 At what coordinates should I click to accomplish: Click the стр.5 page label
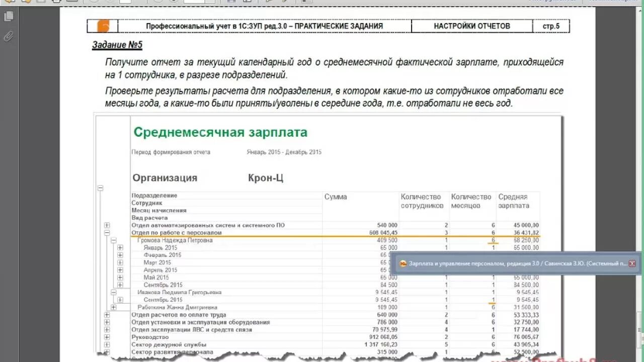pyautogui.click(x=551, y=26)
